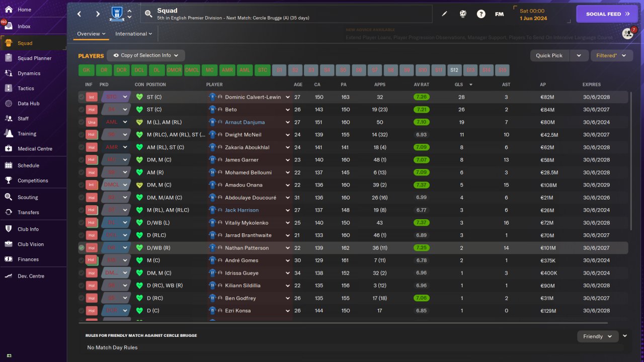Image resolution: width=644 pixels, height=362 pixels.
Task: Tick the selection circle for Dominic Calvert-Lewin
Action: [x=82, y=97]
